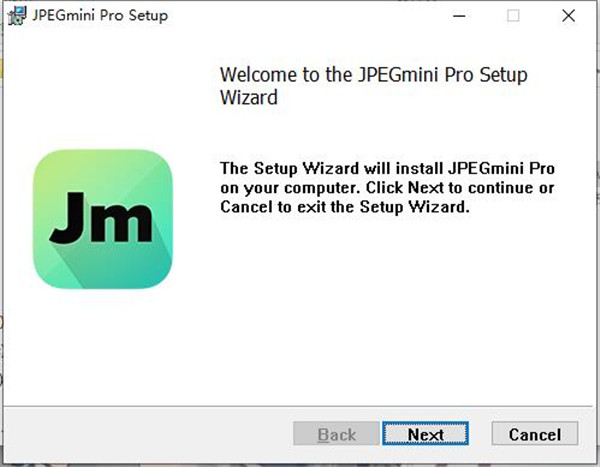Click the text 'Cancel to exit the Setup Wizard'
The image size is (600, 467).
coord(344,208)
